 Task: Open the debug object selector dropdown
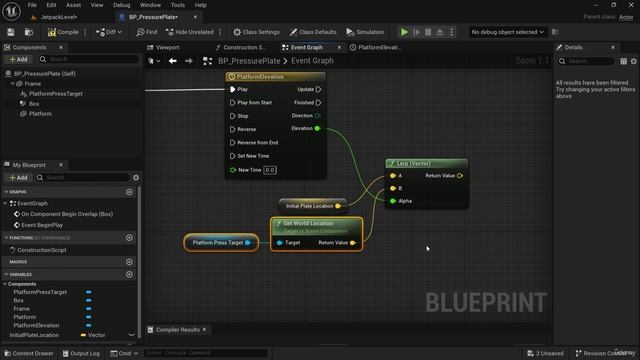507,32
